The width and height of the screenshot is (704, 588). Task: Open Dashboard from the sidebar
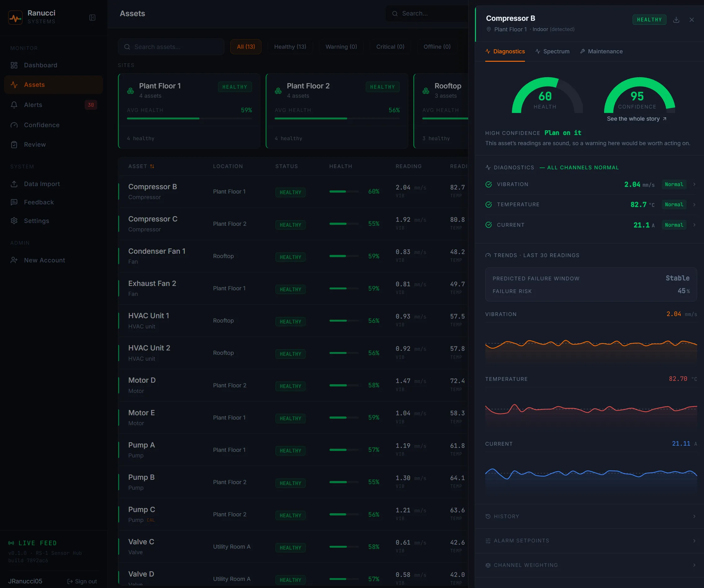tap(53, 65)
